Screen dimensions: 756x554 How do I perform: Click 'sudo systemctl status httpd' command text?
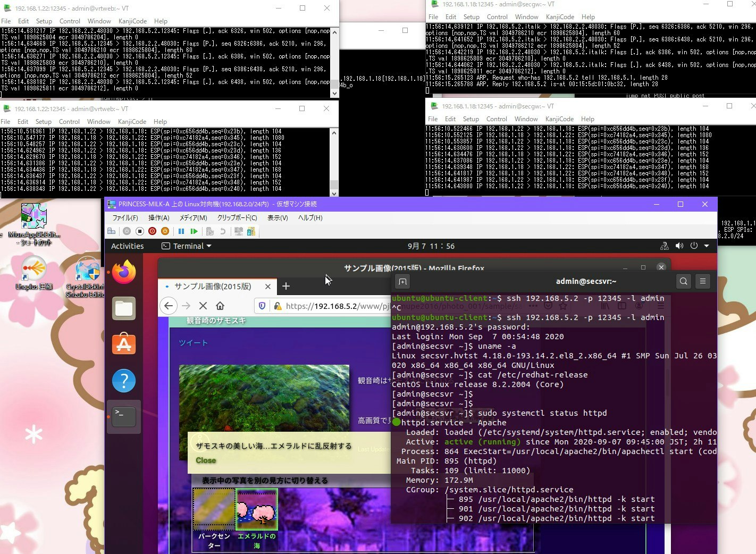[542, 413]
